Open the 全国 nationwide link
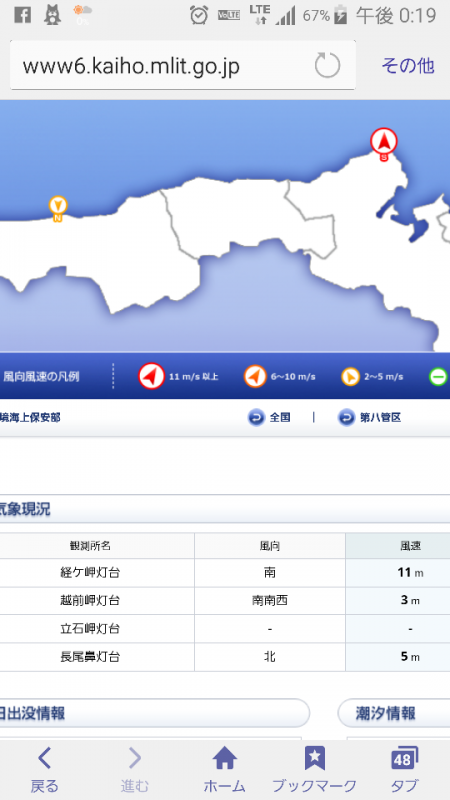This screenshot has width=450, height=800. pyautogui.click(x=280, y=417)
